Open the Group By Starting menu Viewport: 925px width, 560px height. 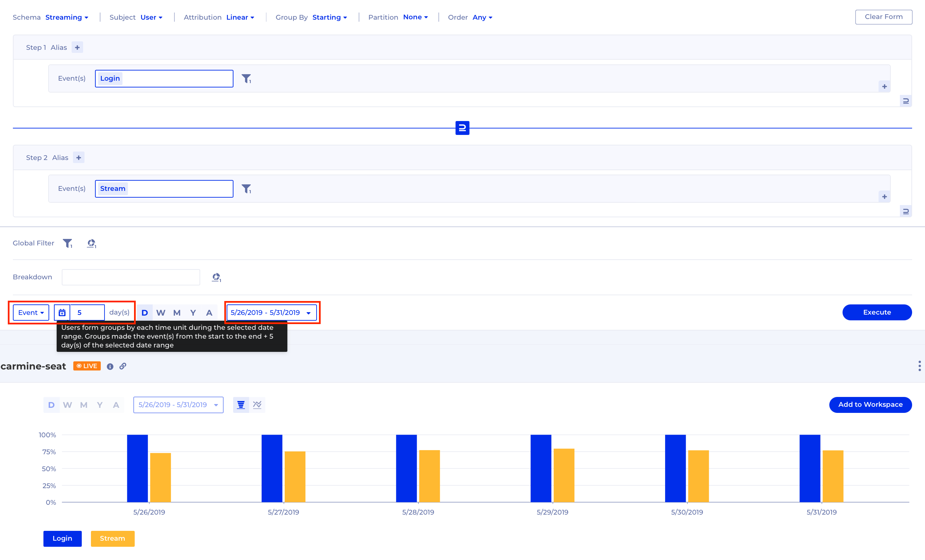[329, 17]
